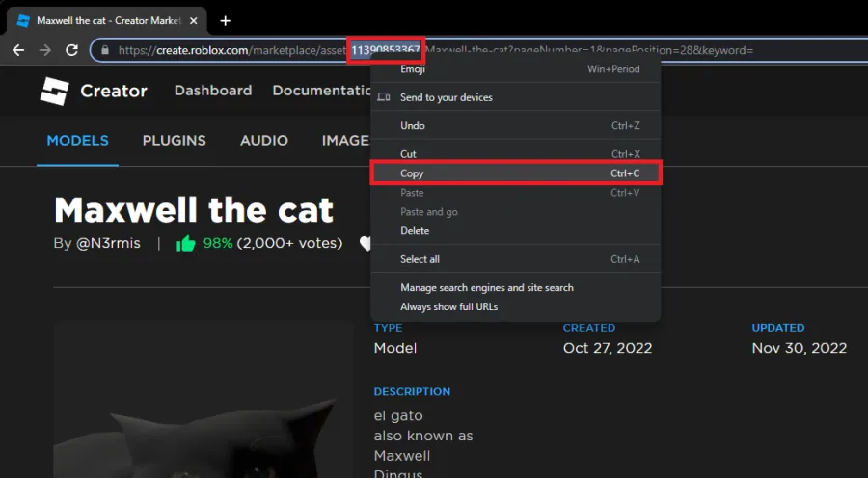
Task: Click the Oct 27, 2022 created date
Action: coord(608,348)
